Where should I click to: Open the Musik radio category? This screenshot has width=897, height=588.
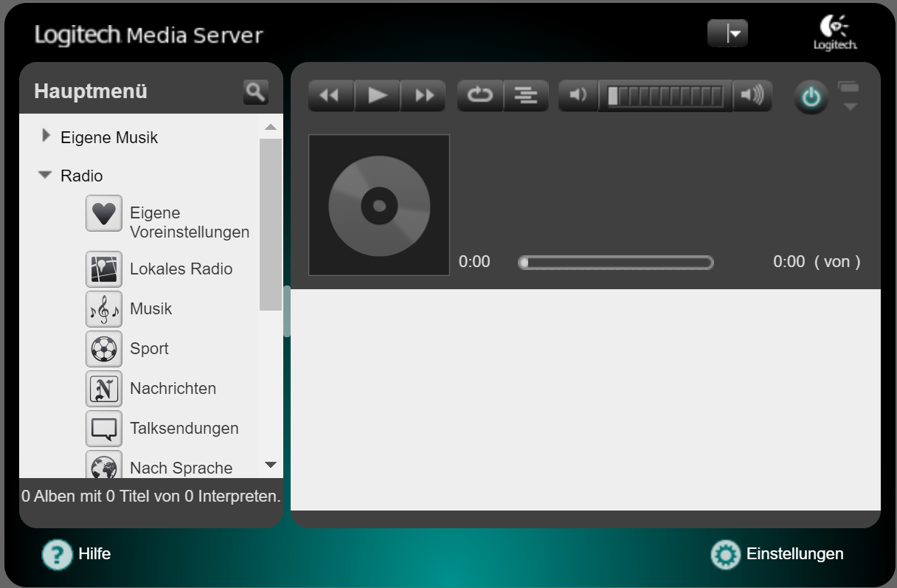point(151,309)
